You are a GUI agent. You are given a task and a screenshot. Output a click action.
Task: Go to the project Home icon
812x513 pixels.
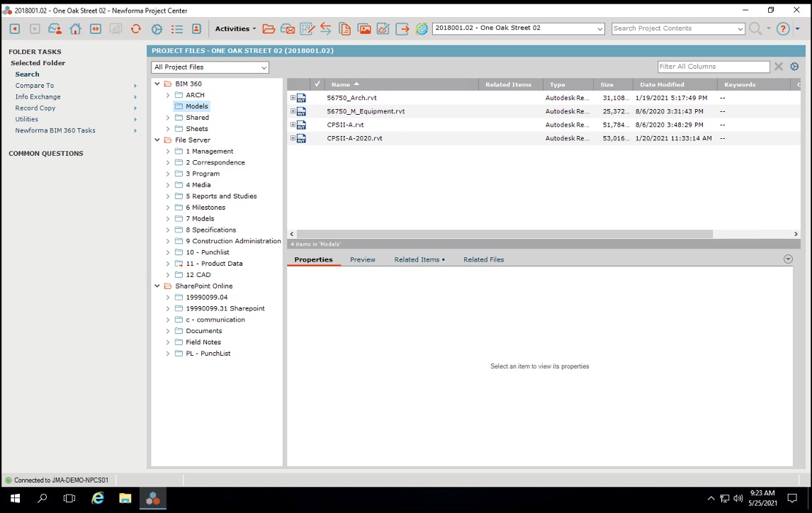[x=75, y=29]
